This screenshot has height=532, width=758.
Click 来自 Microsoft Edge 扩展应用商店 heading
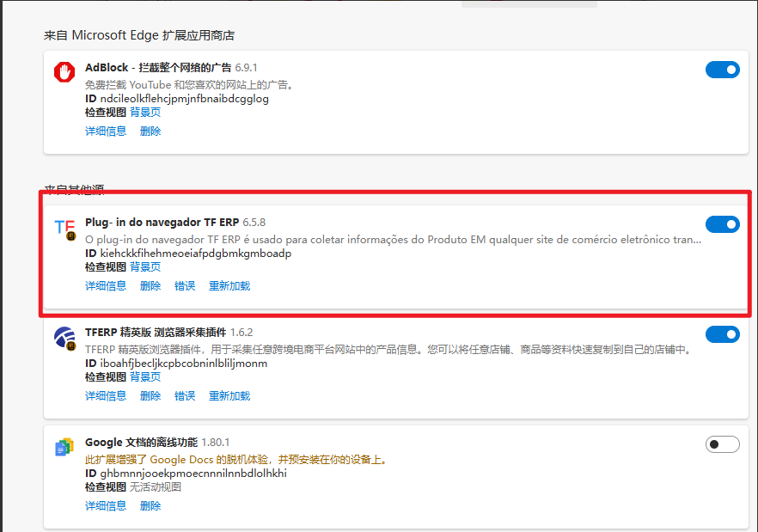tap(139, 35)
